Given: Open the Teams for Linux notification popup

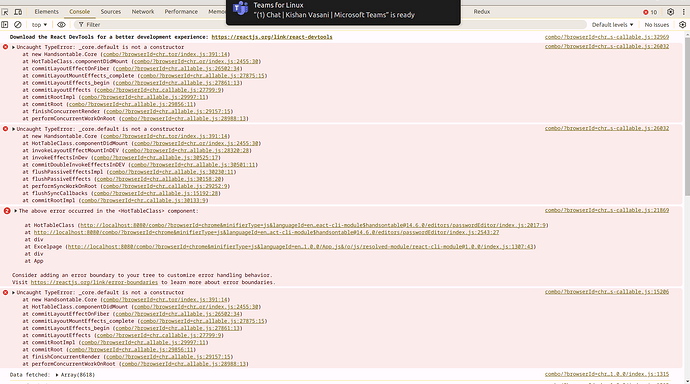Looking at the screenshot, I should 343,12.
